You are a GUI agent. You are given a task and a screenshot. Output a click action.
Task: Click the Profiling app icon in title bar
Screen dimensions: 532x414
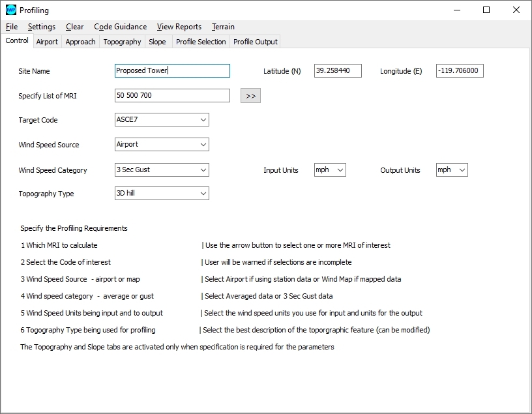coord(10,10)
